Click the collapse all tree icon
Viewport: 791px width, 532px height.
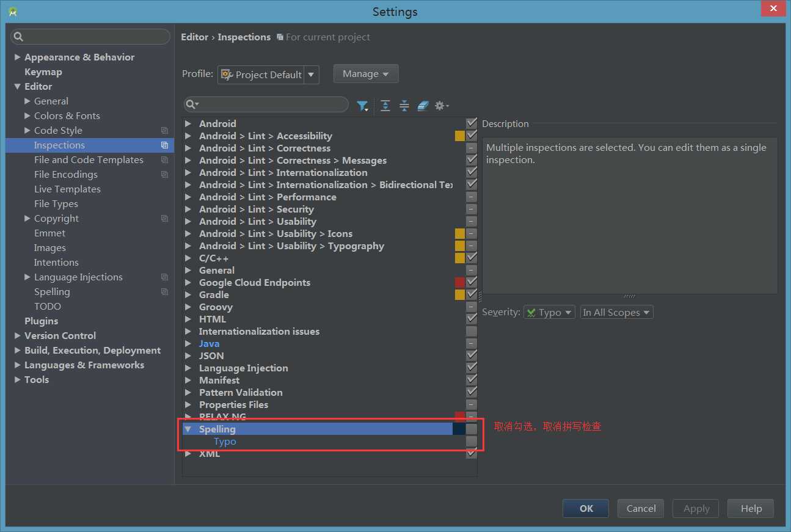pos(404,106)
